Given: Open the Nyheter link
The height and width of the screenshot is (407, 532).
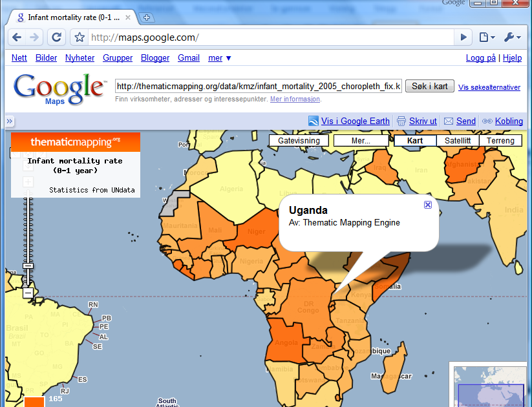Looking at the screenshot, I should point(80,58).
